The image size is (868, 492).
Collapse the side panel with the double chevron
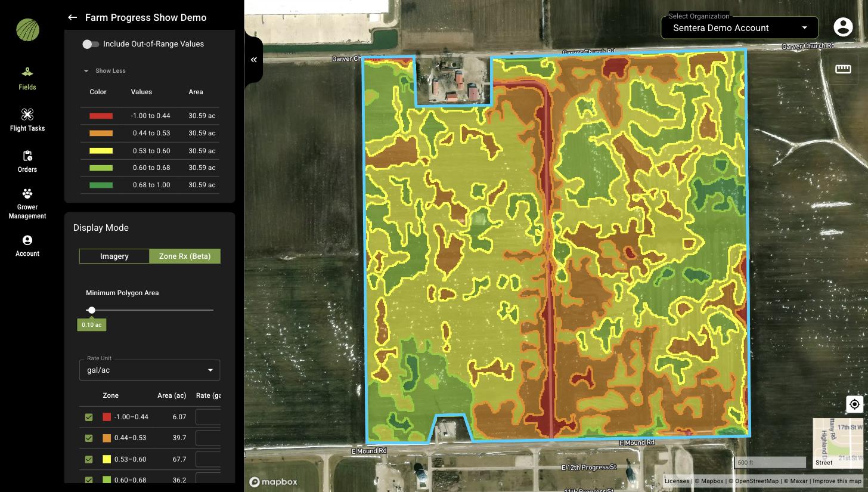pyautogui.click(x=253, y=60)
